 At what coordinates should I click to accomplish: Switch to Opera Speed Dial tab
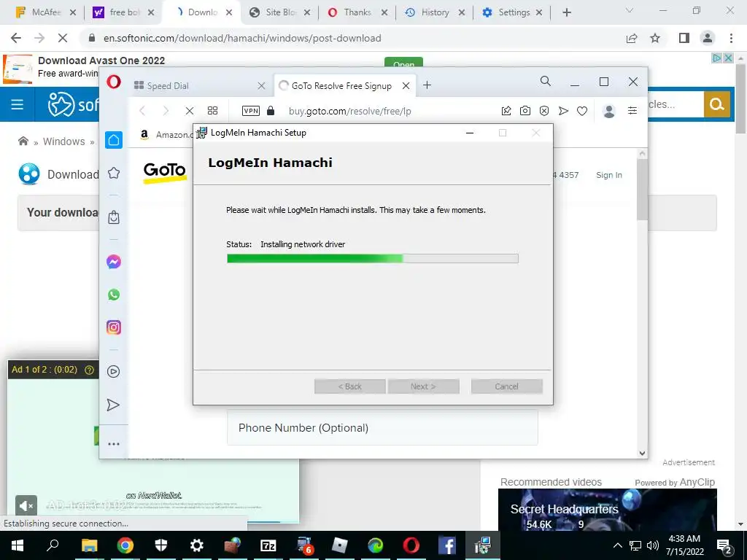201,86
